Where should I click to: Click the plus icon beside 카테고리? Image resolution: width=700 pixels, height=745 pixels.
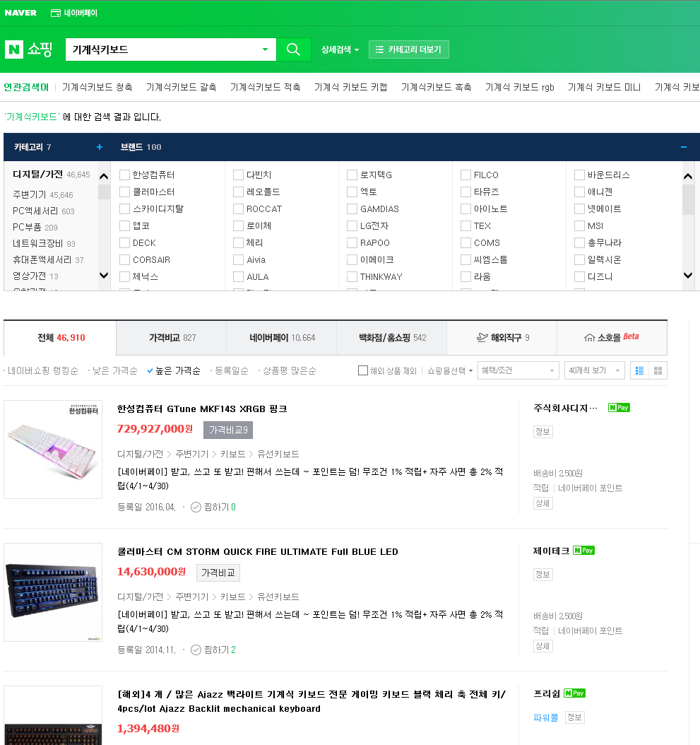[100, 147]
